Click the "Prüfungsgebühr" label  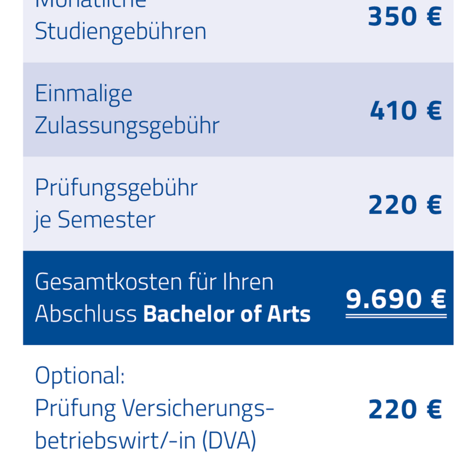click(x=116, y=188)
